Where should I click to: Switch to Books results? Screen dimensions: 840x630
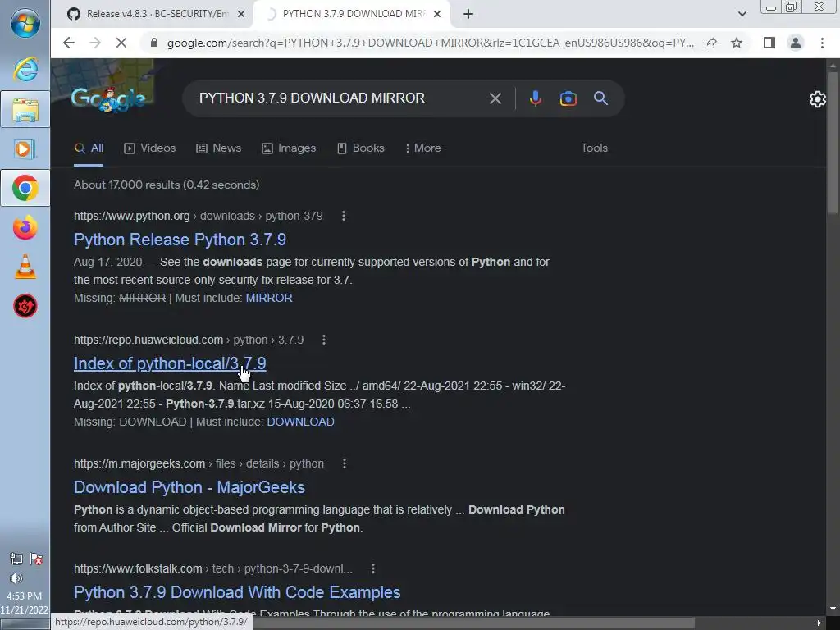tap(361, 148)
